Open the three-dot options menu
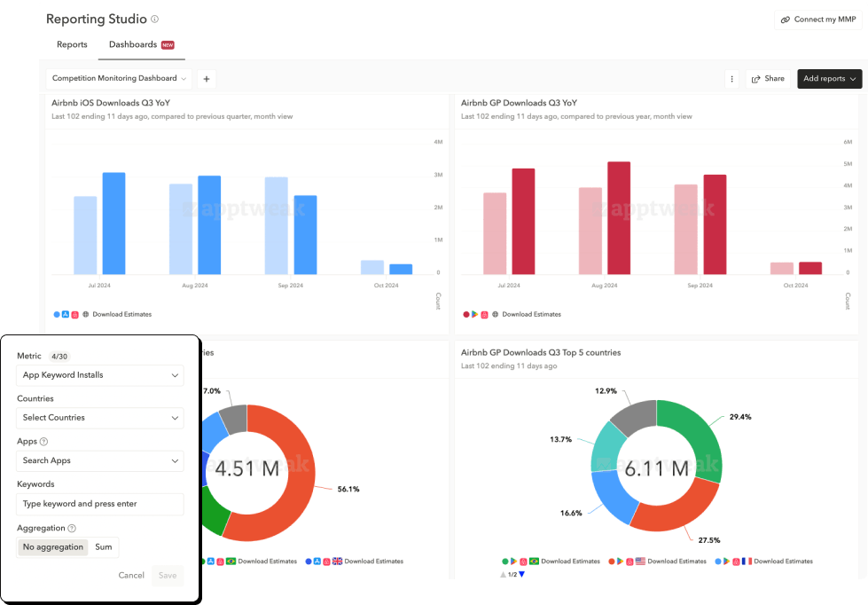868x605 pixels. point(731,79)
